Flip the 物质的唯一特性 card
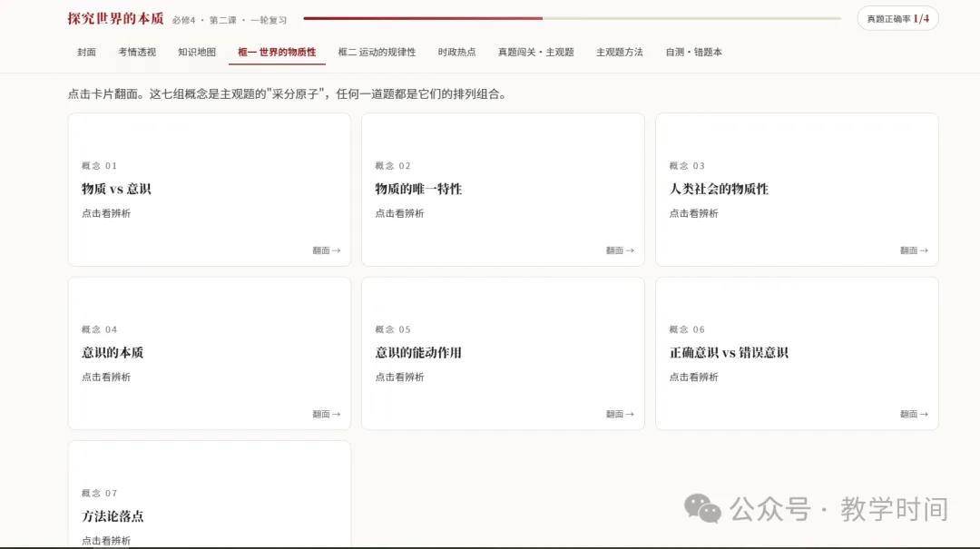The height and width of the screenshot is (549, 980). click(x=503, y=190)
